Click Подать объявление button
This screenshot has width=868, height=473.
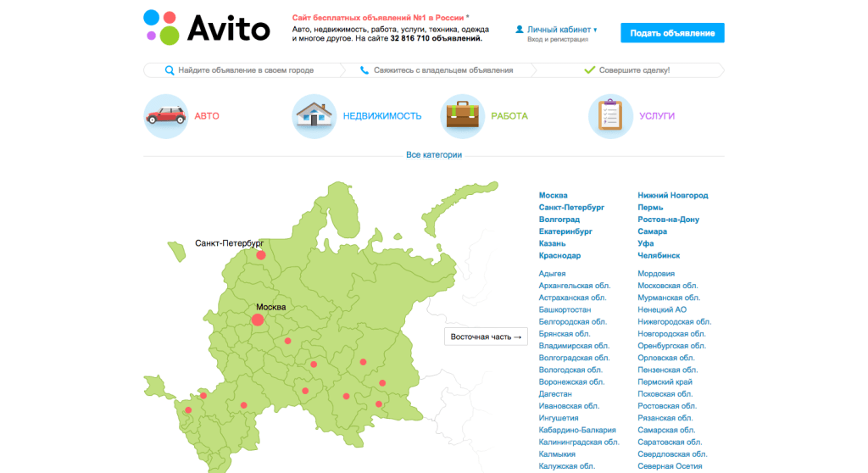point(672,33)
